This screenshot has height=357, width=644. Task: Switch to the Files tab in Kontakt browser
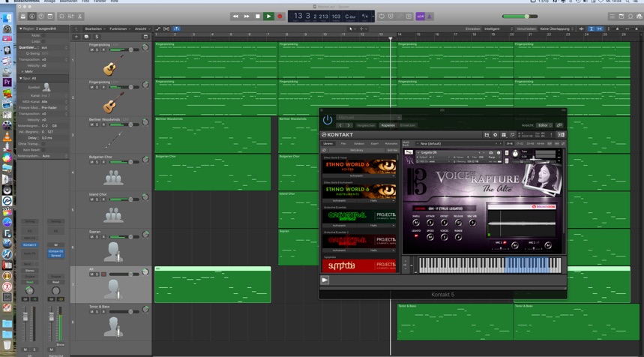click(343, 144)
